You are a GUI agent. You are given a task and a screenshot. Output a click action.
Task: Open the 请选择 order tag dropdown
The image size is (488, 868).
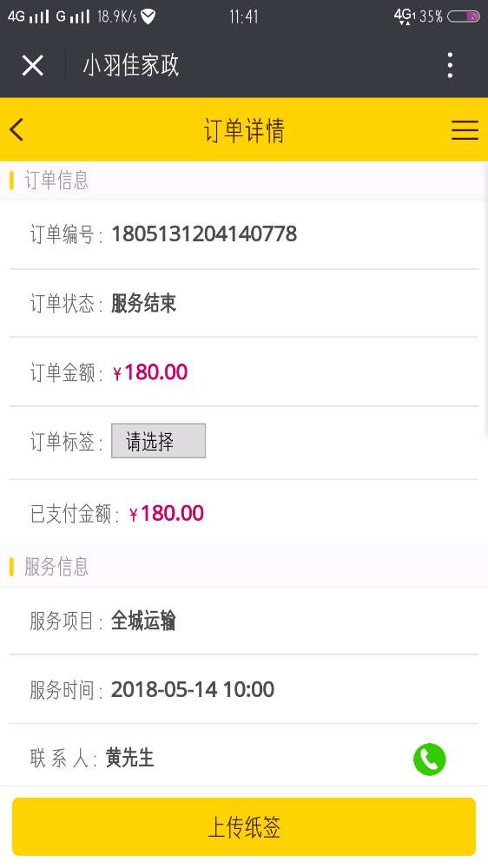[x=158, y=441]
